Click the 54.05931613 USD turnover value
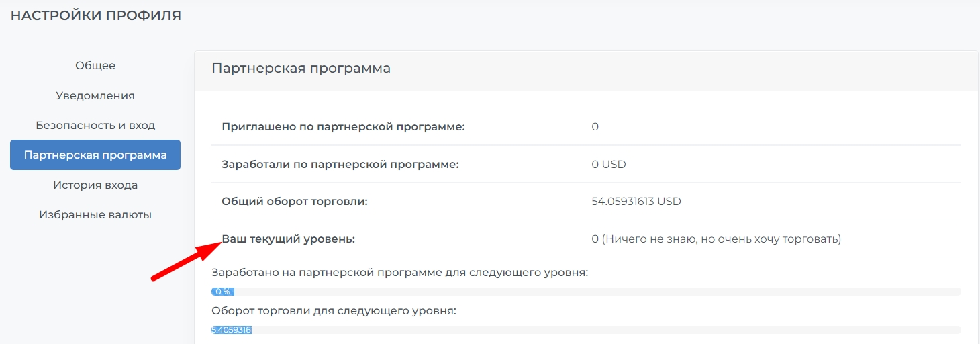Screen dimensions: 980x344 coord(636,202)
